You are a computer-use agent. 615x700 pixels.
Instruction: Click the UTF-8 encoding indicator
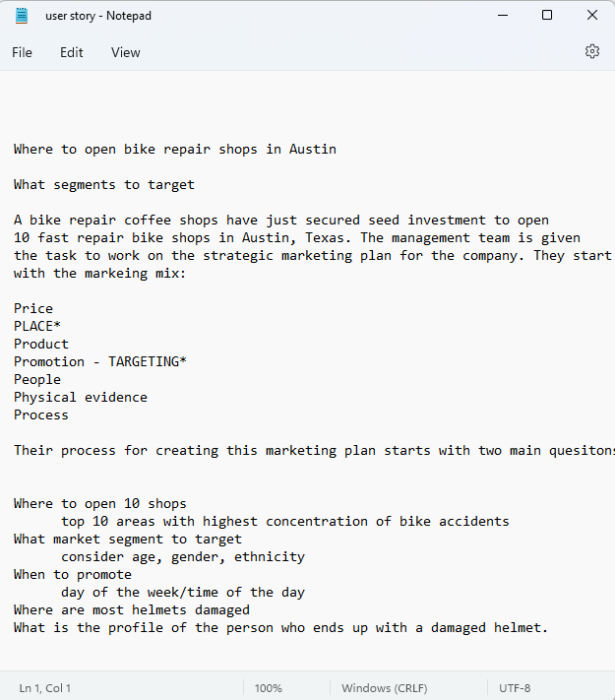515,688
